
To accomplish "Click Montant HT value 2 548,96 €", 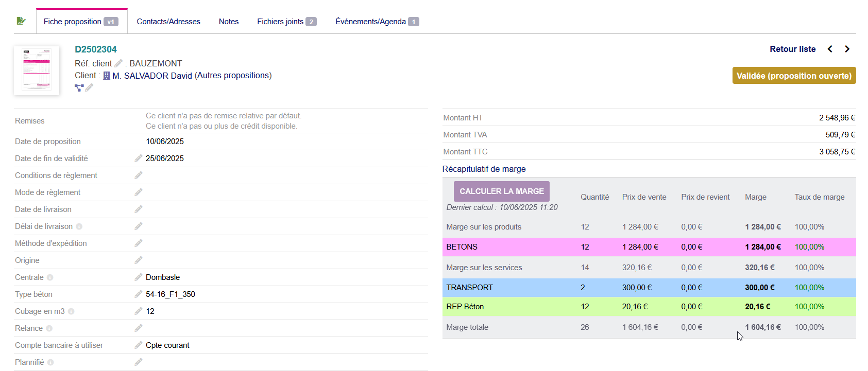I will (837, 118).
